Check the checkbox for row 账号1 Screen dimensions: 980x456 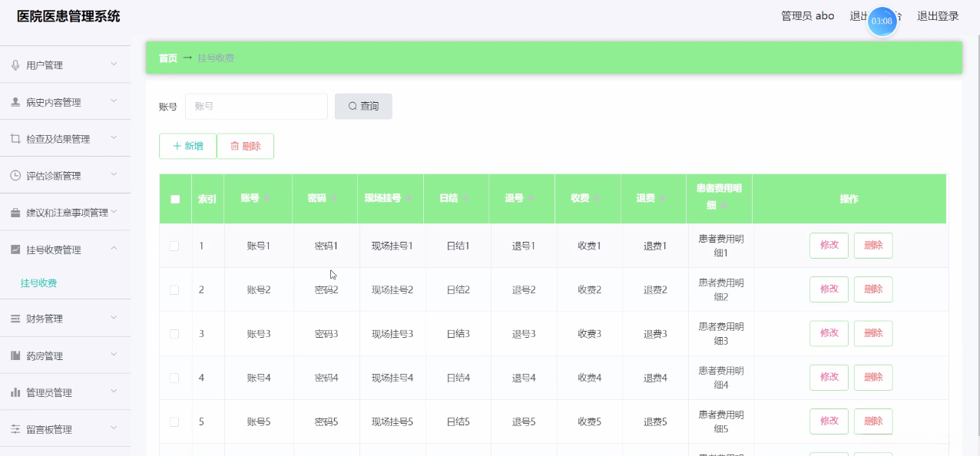click(174, 246)
